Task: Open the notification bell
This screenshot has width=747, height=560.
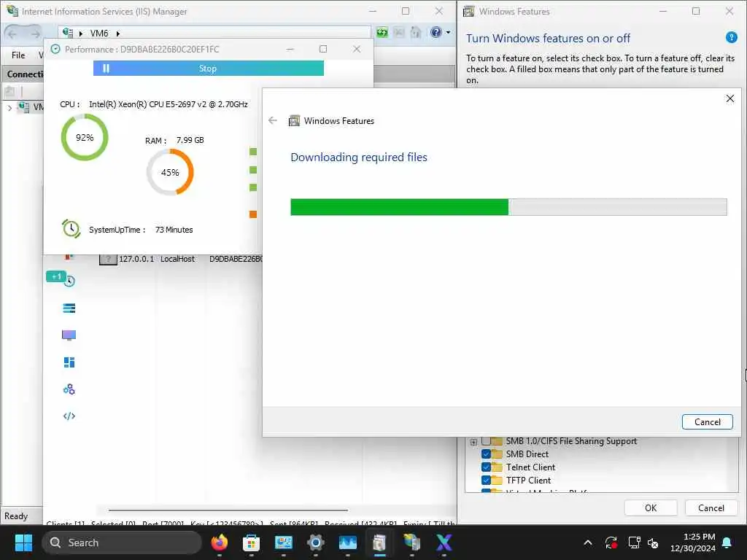Action: [727, 542]
